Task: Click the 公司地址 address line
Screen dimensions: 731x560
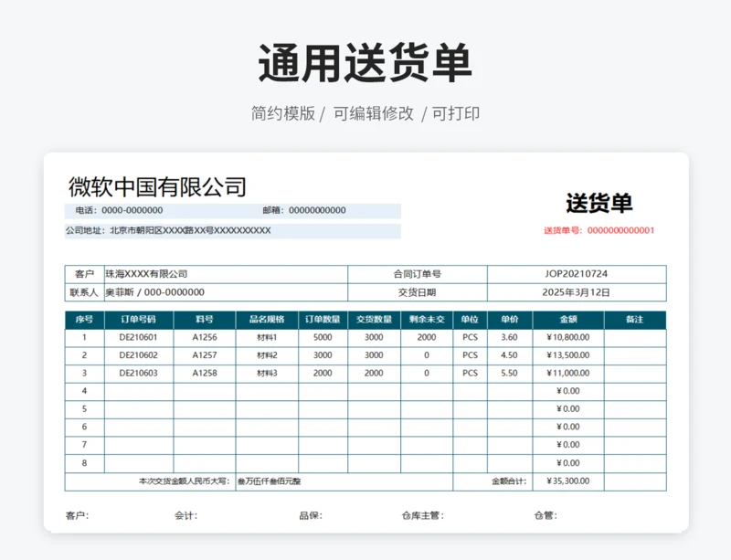Action: click(x=168, y=230)
